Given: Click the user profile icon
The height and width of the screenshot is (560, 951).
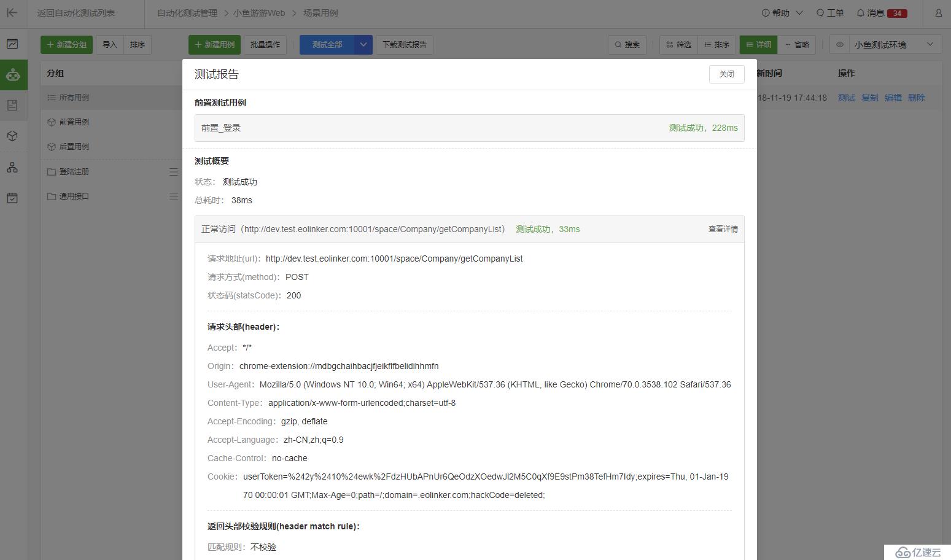Looking at the screenshot, I should 938,12.
